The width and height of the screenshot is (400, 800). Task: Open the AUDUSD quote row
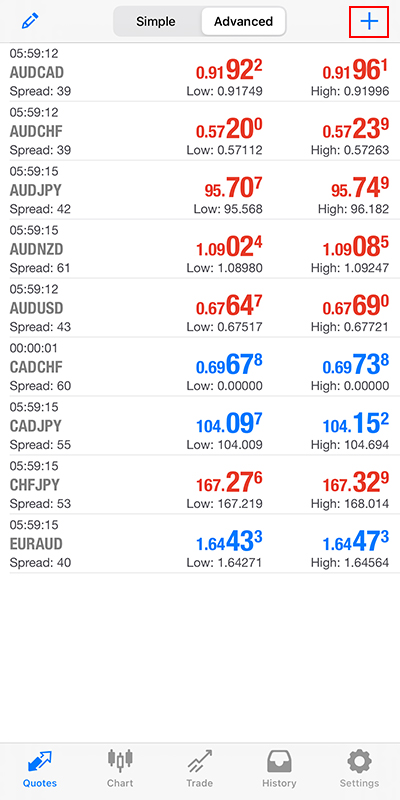pos(199,308)
